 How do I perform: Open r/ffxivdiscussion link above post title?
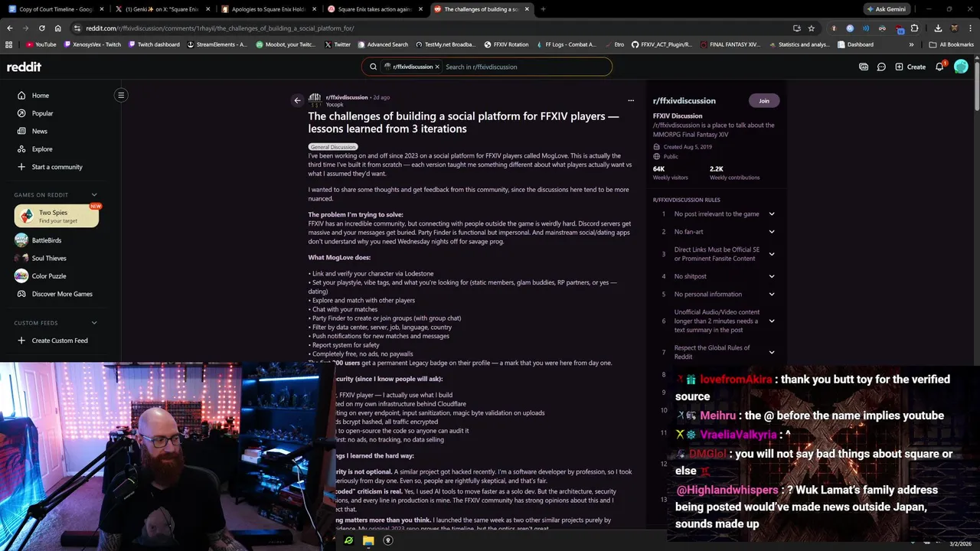pyautogui.click(x=347, y=97)
